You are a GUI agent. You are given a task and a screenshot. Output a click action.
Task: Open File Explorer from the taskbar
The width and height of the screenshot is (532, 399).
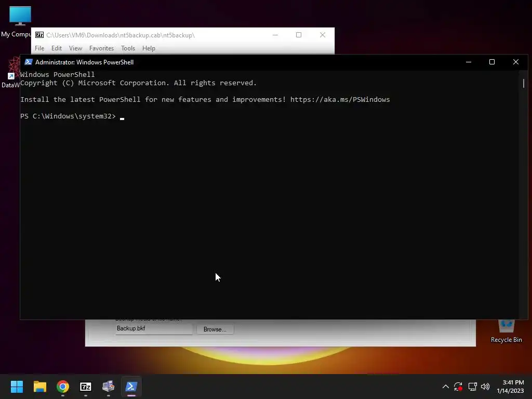[39, 387]
